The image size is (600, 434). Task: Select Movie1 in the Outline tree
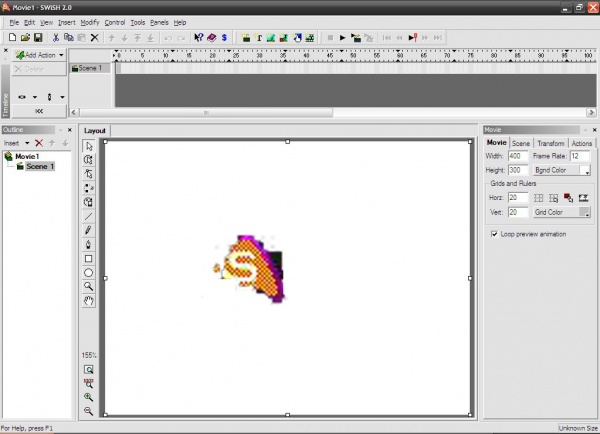coord(27,156)
